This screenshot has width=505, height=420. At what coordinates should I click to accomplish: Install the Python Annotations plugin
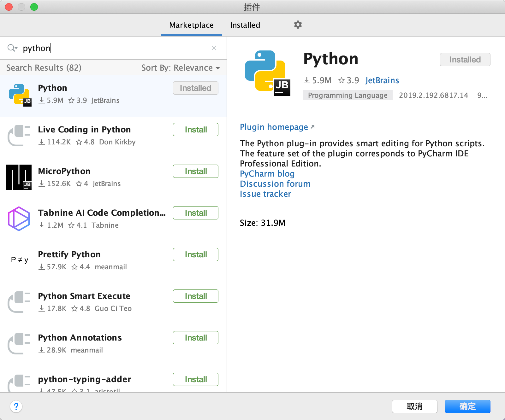(x=196, y=338)
